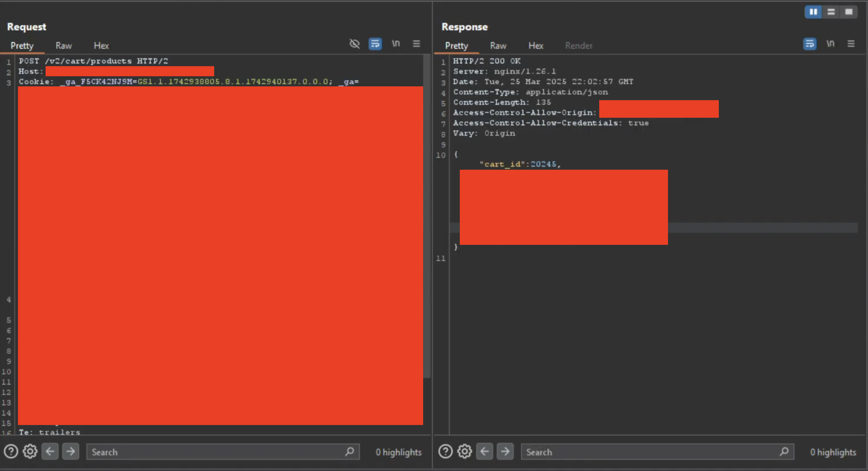868x471 pixels.
Task: Click the Response search input field
Action: pos(658,452)
